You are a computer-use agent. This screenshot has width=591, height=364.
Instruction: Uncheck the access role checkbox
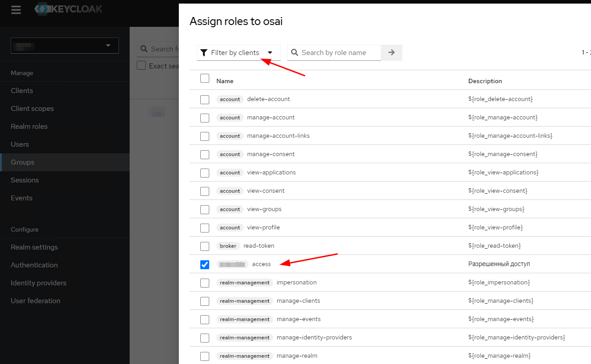point(205,264)
